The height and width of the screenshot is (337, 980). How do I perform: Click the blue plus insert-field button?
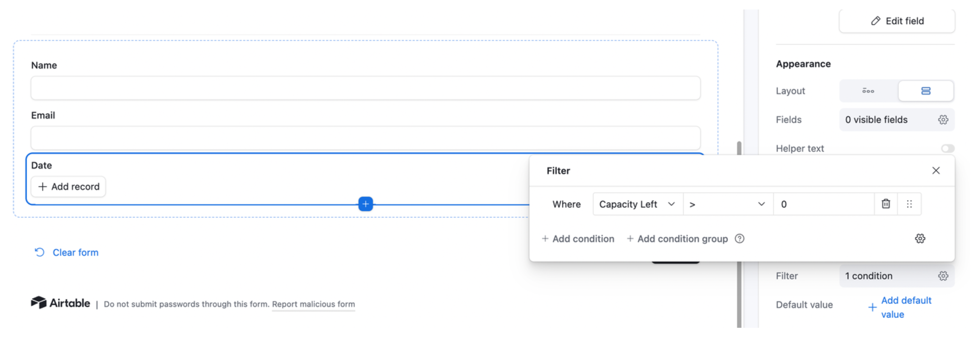tap(366, 204)
